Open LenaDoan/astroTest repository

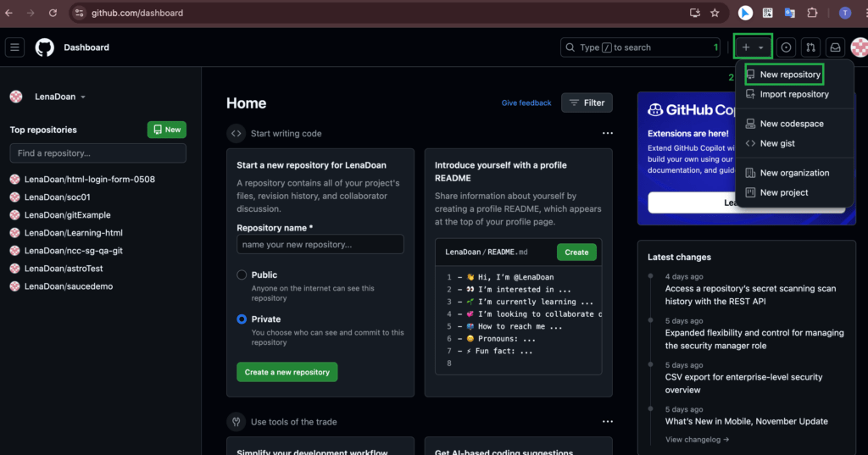point(64,269)
